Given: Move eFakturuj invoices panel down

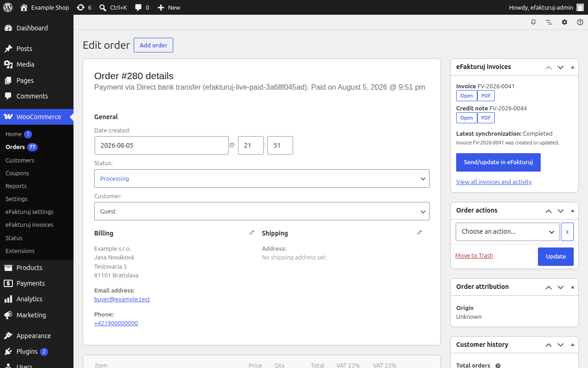Looking at the screenshot, I should click(x=560, y=67).
